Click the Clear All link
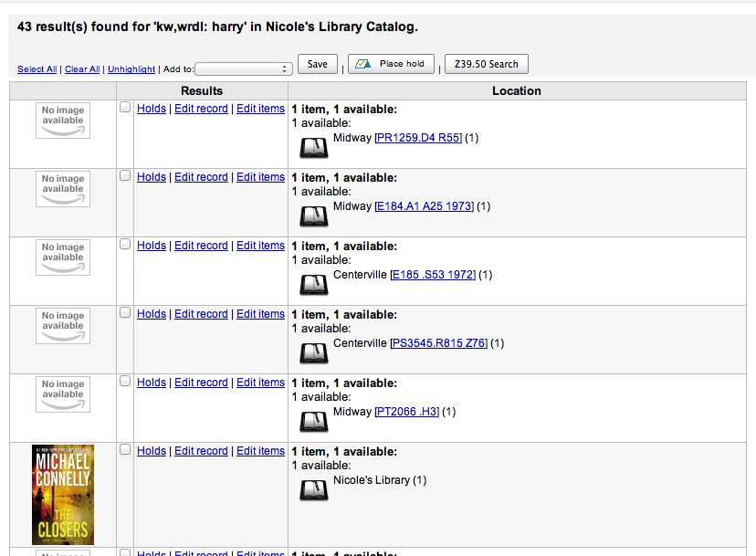Screen dimensions: 756x556 point(82,69)
